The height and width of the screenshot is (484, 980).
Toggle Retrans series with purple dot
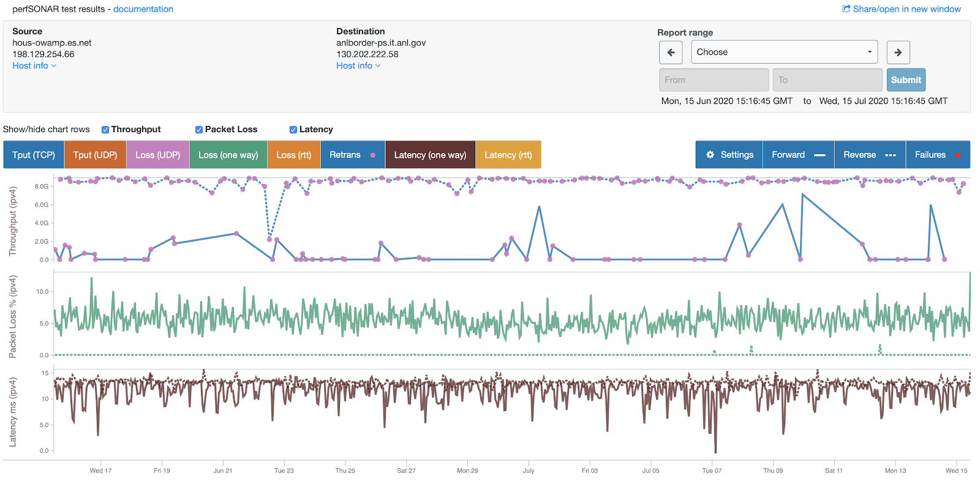[x=353, y=155]
